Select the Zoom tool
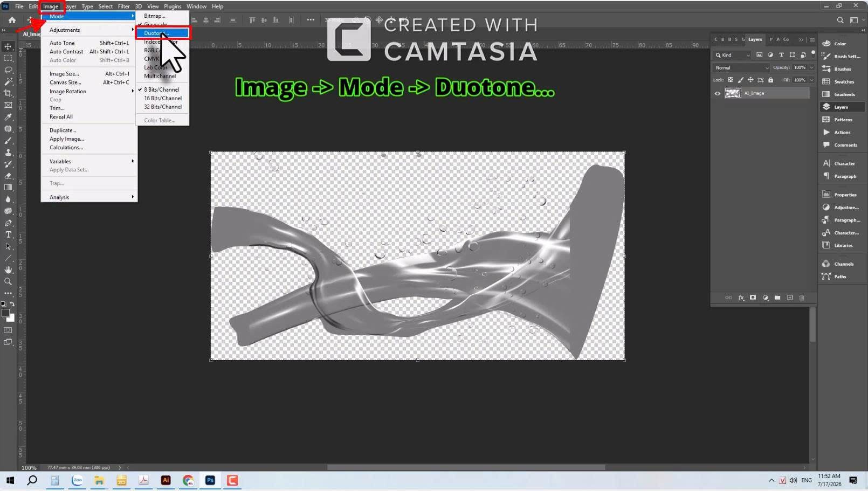 pyautogui.click(x=8, y=281)
